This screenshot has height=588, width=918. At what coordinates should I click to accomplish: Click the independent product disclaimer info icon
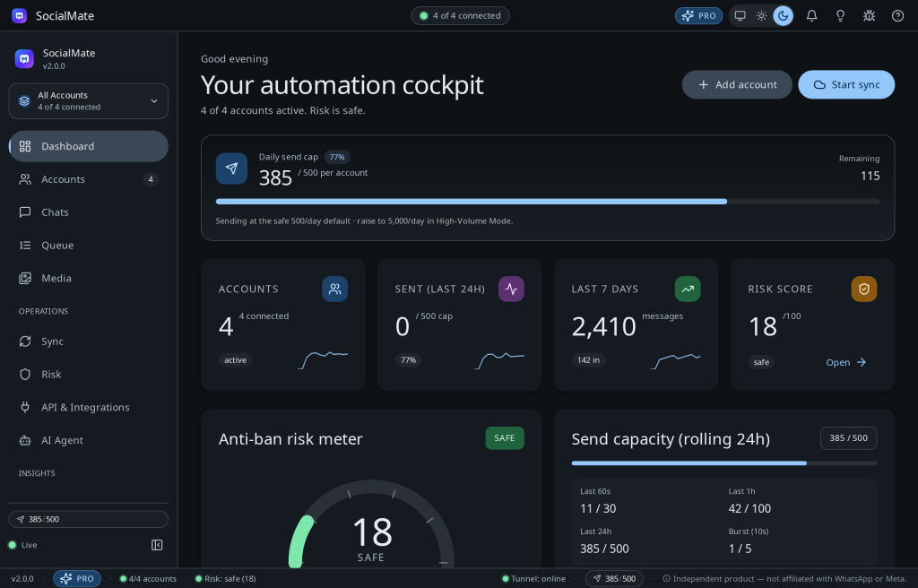(x=666, y=579)
